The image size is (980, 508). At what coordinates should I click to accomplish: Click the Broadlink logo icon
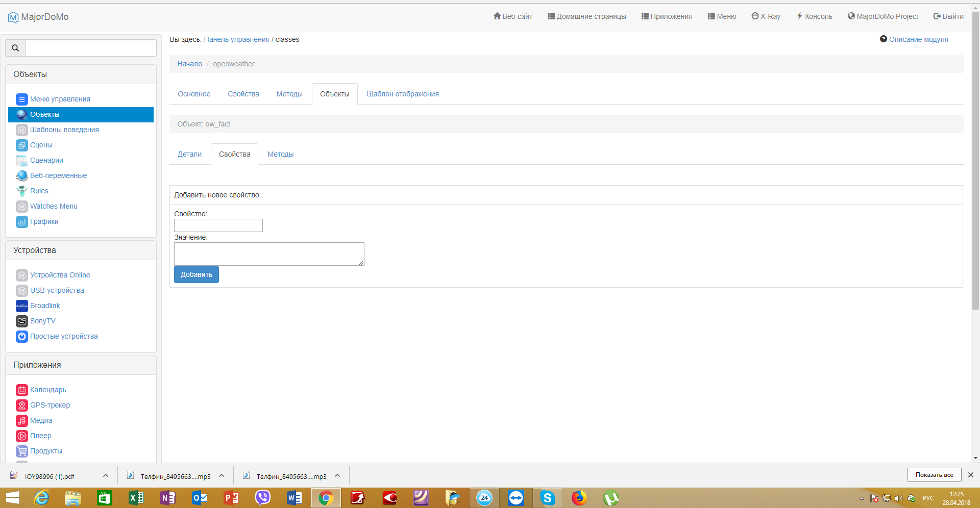(21, 306)
